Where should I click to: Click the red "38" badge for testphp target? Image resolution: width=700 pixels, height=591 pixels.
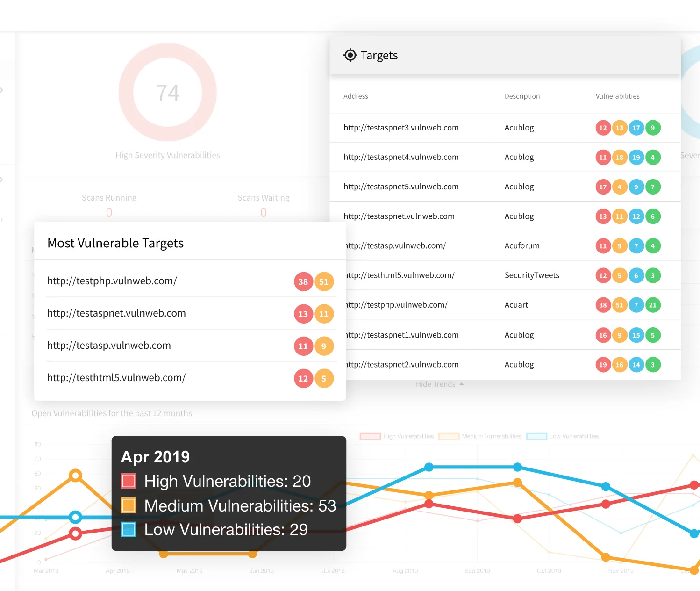pos(303,281)
